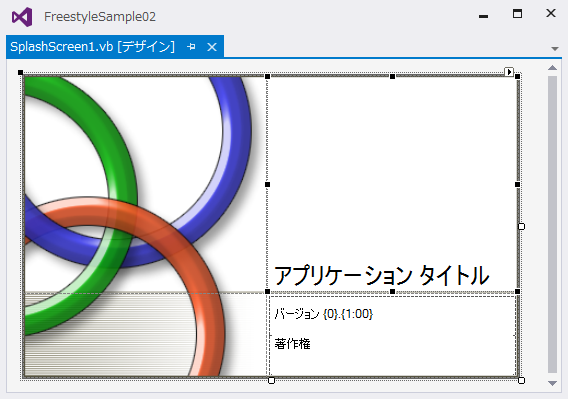Pin the SplashScreen1.vb tab
Screen dimensions: 568x399
coord(191,47)
